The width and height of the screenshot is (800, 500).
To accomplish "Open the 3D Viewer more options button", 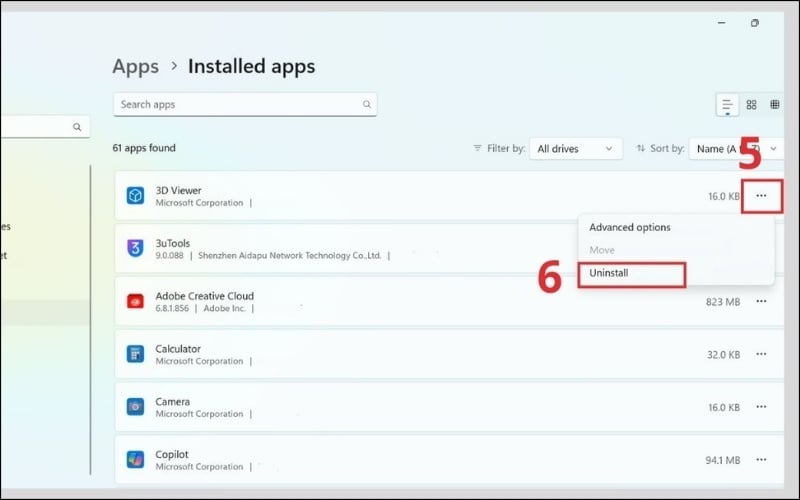I will [x=761, y=196].
